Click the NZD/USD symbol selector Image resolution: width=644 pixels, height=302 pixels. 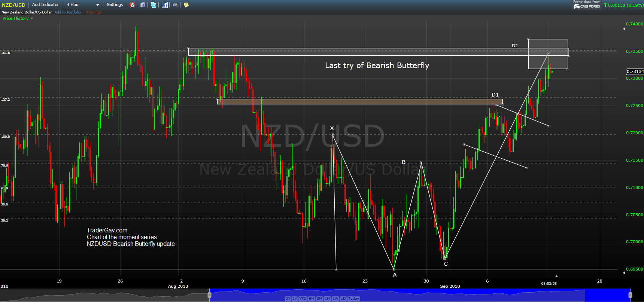(x=13, y=5)
